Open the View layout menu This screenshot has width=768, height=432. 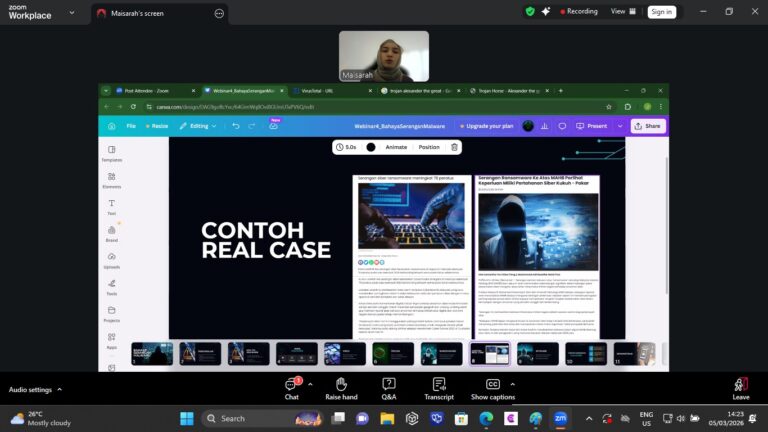[622, 12]
